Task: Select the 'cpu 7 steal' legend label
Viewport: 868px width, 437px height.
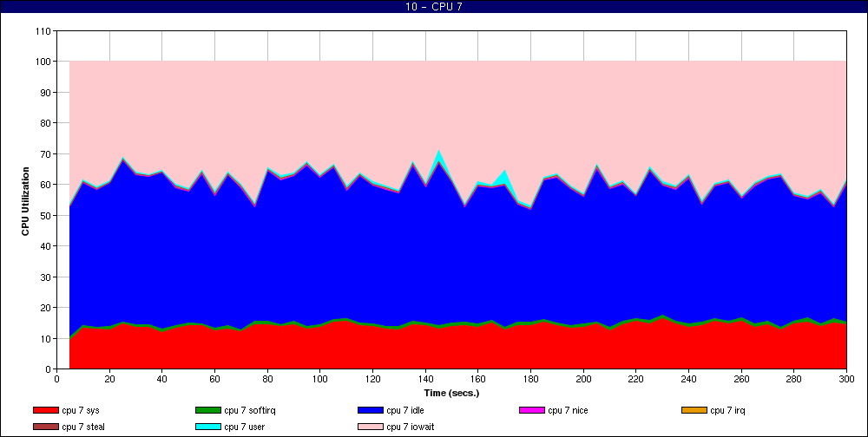Action: (83, 427)
